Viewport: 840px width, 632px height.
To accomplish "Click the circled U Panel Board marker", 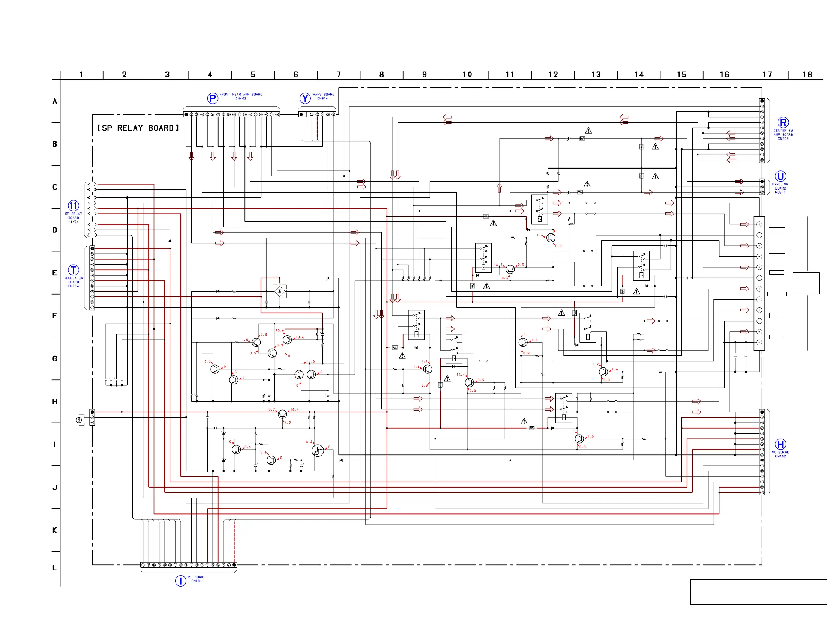I will tap(780, 176).
